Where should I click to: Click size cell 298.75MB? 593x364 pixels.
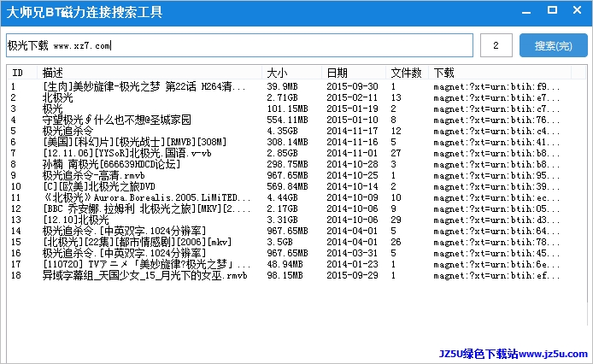pos(287,164)
